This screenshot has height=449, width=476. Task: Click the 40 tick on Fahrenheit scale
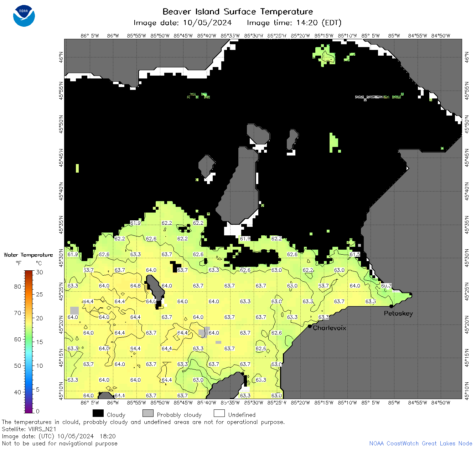pyautogui.click(x=17, y=392)
